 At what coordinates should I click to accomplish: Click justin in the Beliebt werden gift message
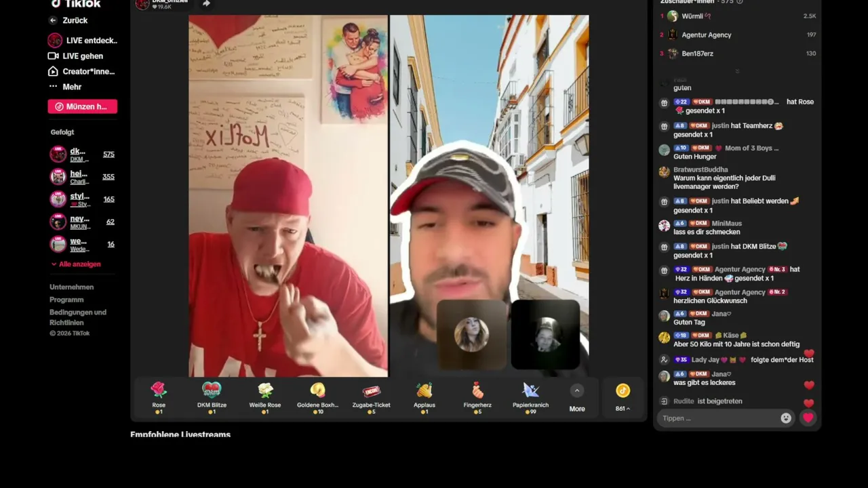pyautogui.click(x=720, y=201)
